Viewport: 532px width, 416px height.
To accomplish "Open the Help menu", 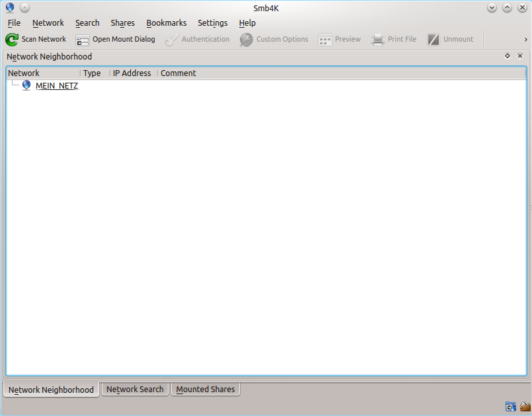I will coord(247,23).
